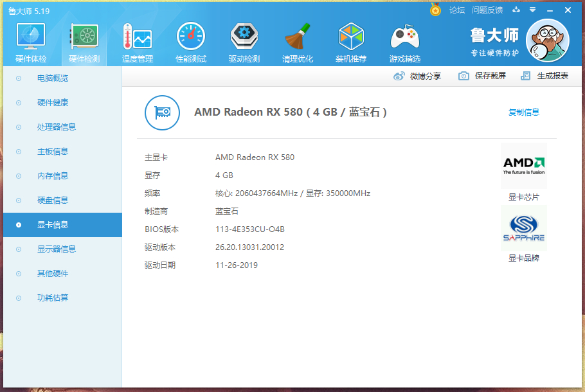
Task: Click the 4 GB value in 显存 row
Action: pyautogui.click(x=224, y=175)
